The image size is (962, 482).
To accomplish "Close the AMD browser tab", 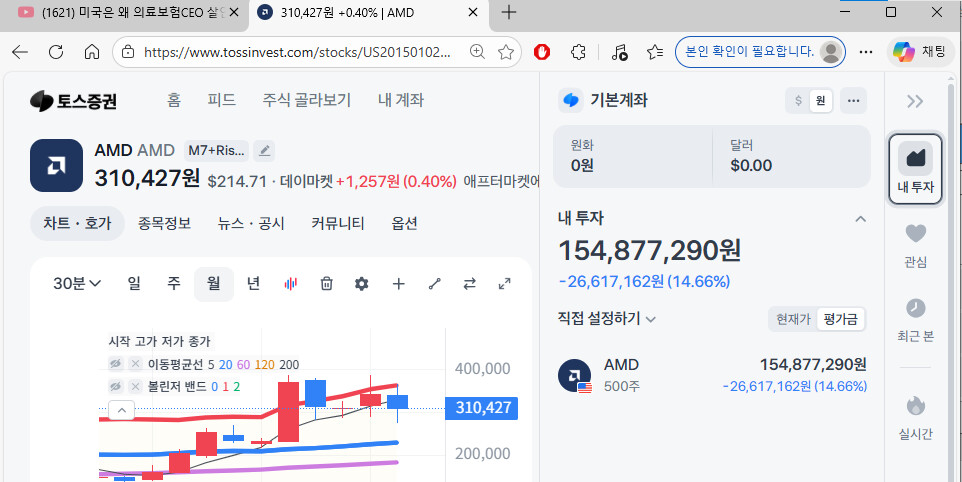I will coord(473,12).
